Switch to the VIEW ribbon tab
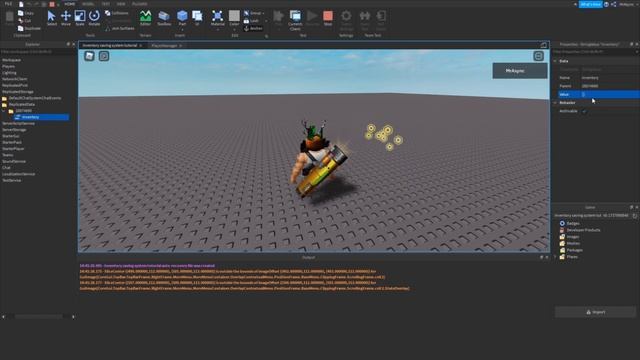640x360 pixels. pyautogui.click(x=121, y=4)
